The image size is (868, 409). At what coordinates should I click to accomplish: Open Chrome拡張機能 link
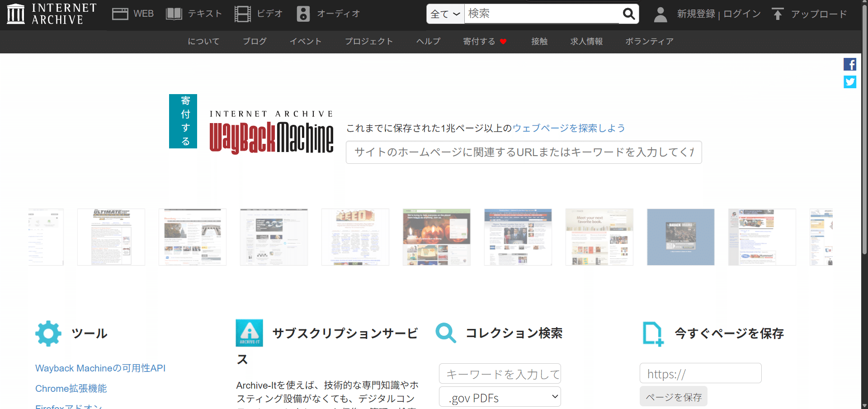[71, 389]
